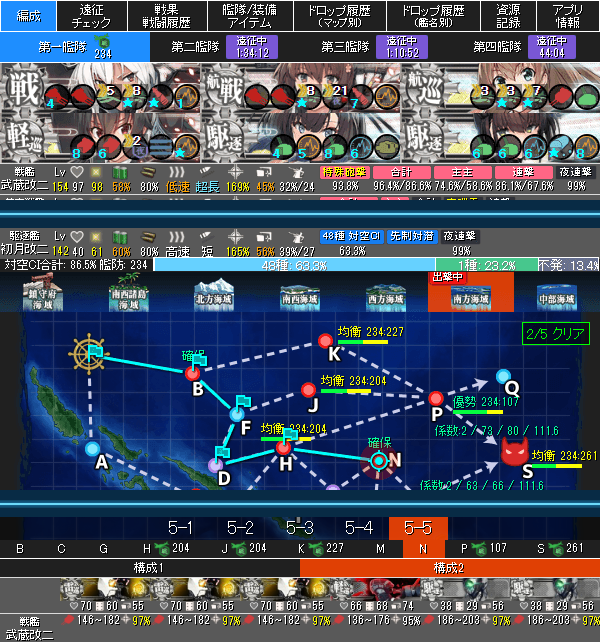This screenshot has height=642, width=600.
Task: Click map node F
Action: pos(237,414)
